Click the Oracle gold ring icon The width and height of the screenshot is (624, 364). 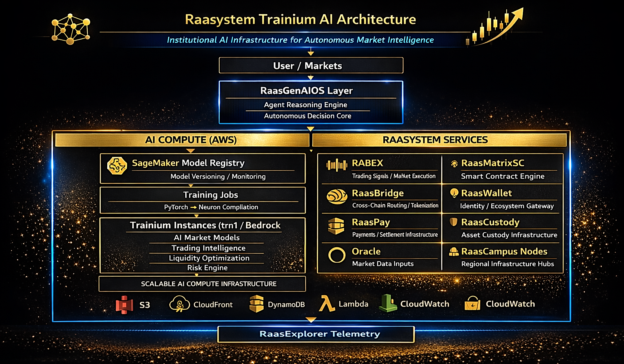[337, 255]
